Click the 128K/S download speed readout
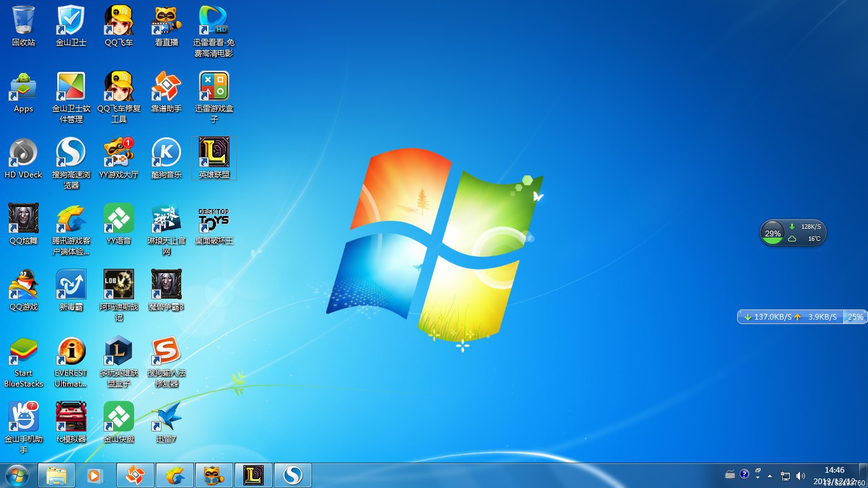The width and height of the screenshot is (868, 488). 811,226
